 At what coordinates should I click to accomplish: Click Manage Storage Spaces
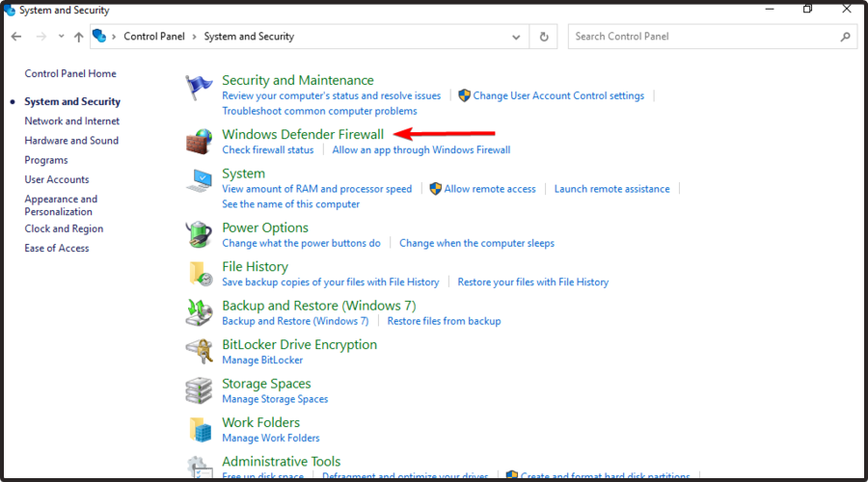pyautogui.click(x=275, y=399)
